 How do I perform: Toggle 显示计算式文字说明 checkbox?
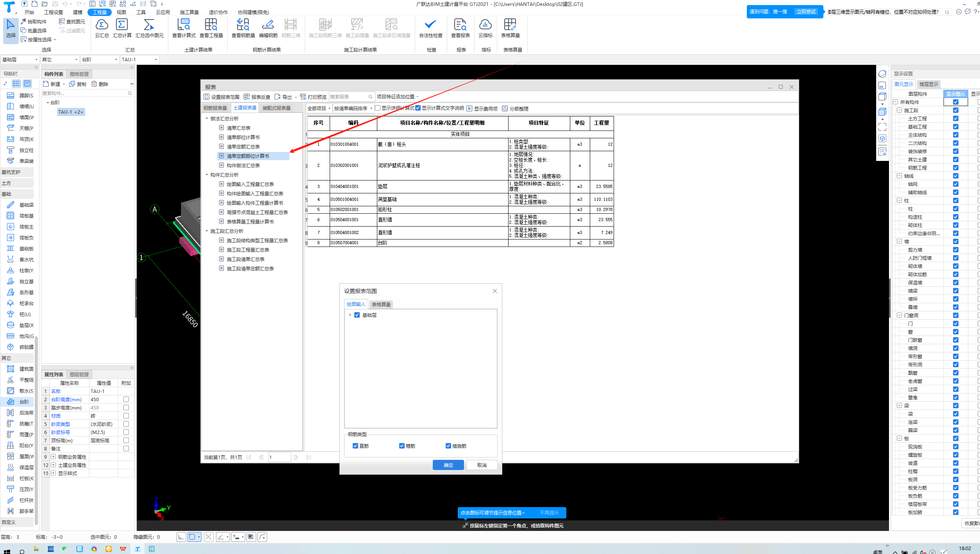point(418,108)
